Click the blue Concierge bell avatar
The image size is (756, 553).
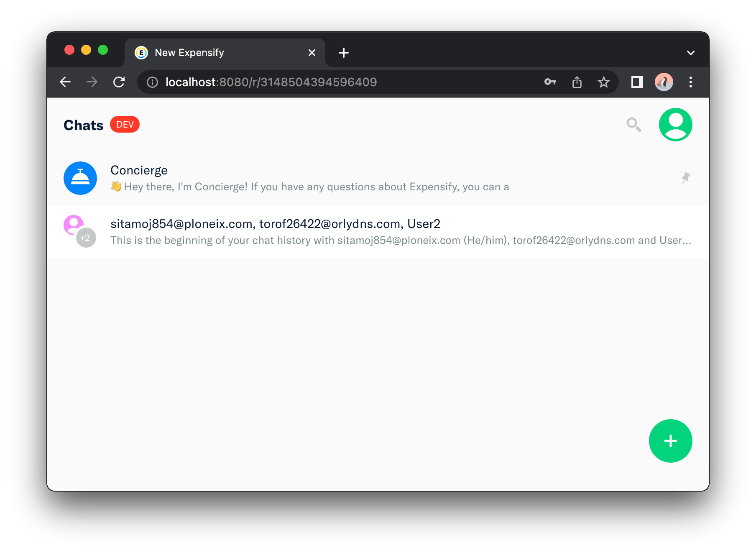(x=80, y=178)
